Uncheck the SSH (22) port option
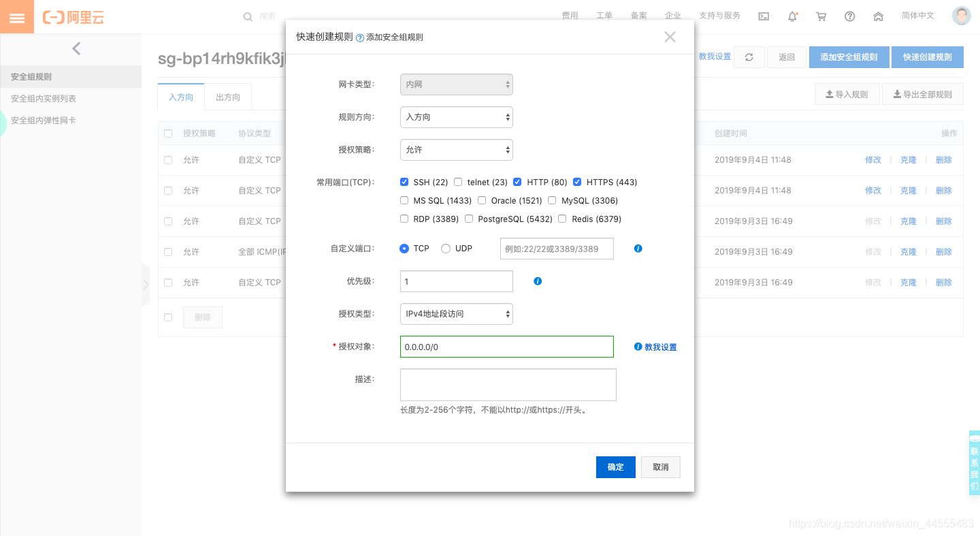 pos(404,182)
